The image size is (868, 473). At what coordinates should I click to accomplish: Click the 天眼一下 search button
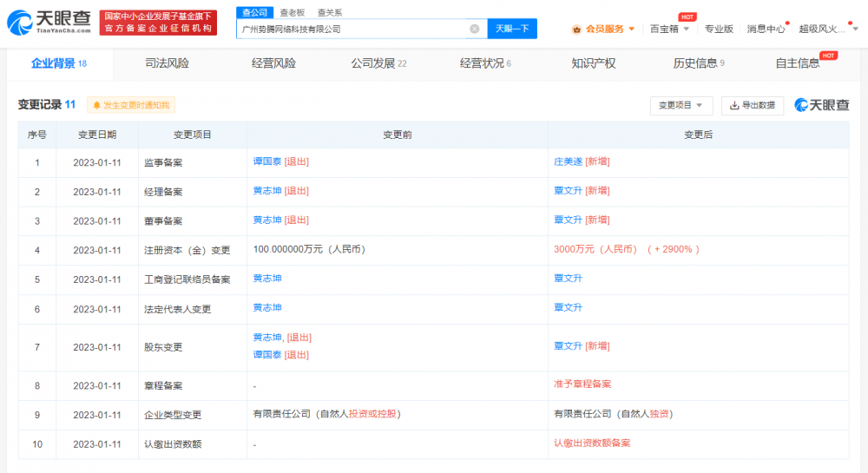coord(512,29)
